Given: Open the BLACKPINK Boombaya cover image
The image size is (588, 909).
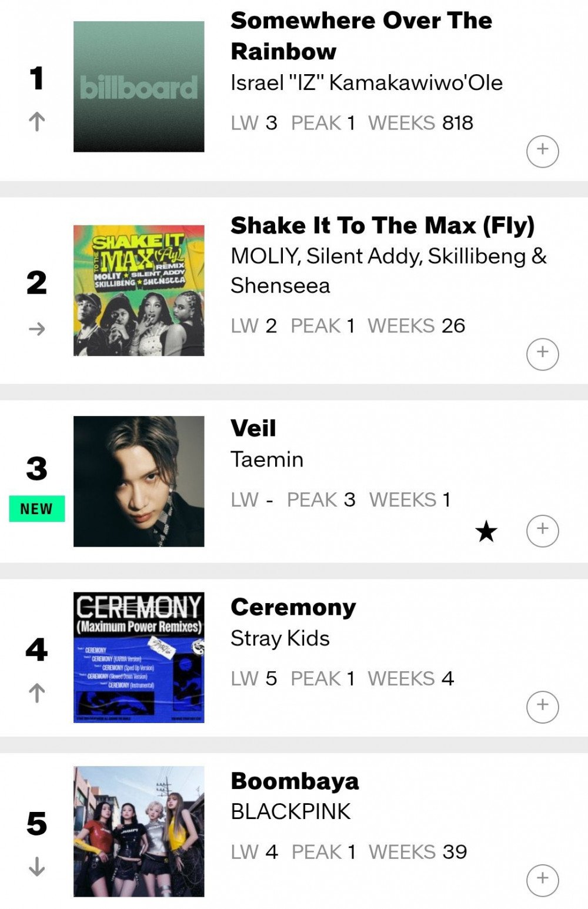Looking at the screenshot, I should 139,831.
